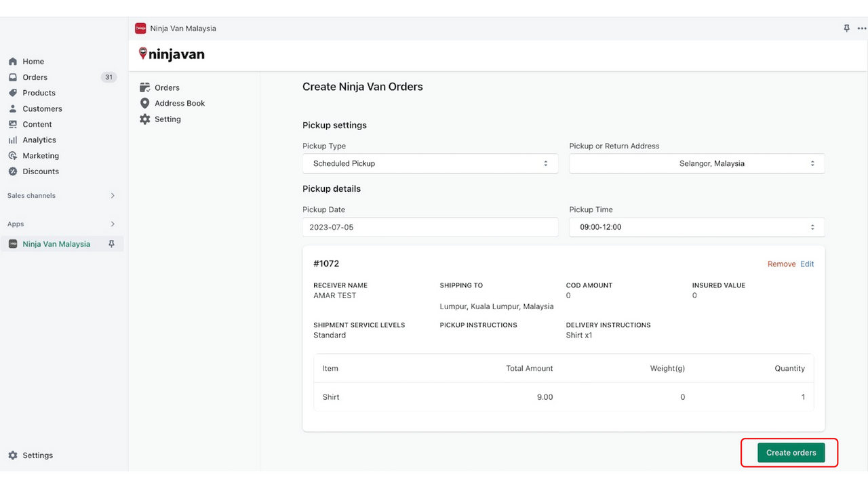This screenshot has height=488, width=868.
Task: Open Products in the sidebar
Action: 38,93
